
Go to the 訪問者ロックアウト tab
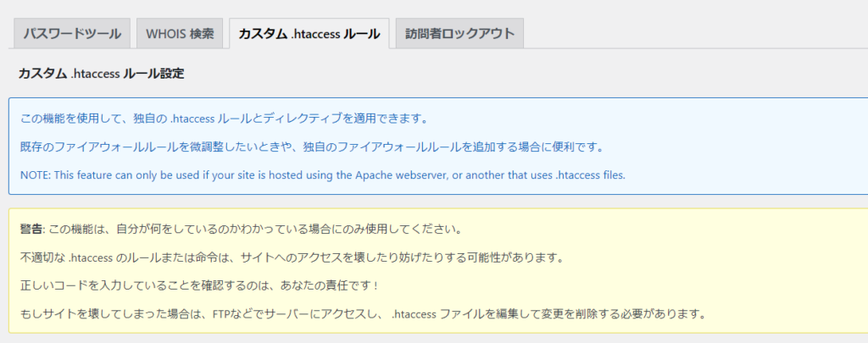459,35
